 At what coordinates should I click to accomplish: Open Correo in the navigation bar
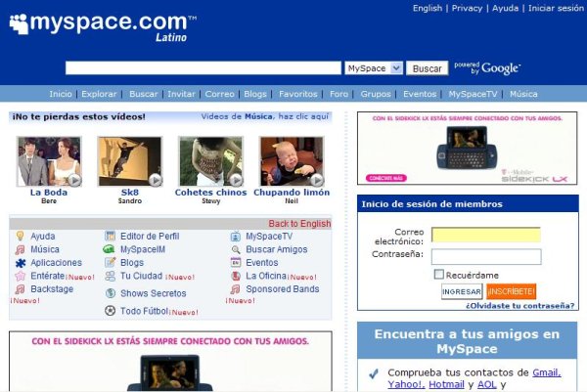(219, 94)
